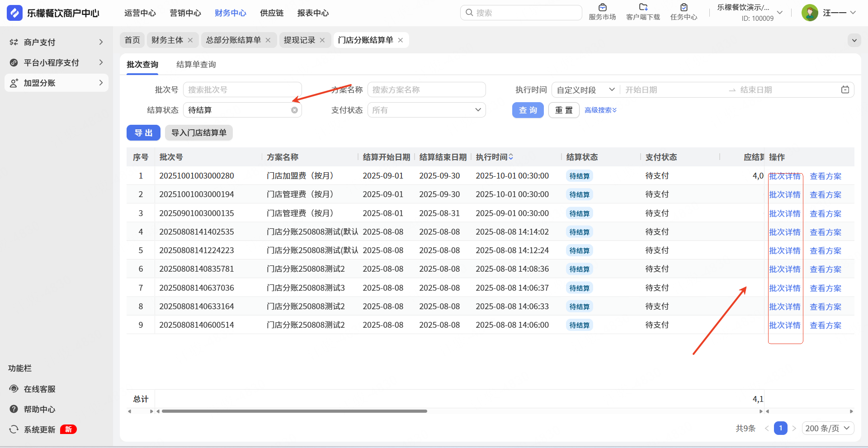
Task: Click the calendar icon in date range
Action: pos(845,90)
